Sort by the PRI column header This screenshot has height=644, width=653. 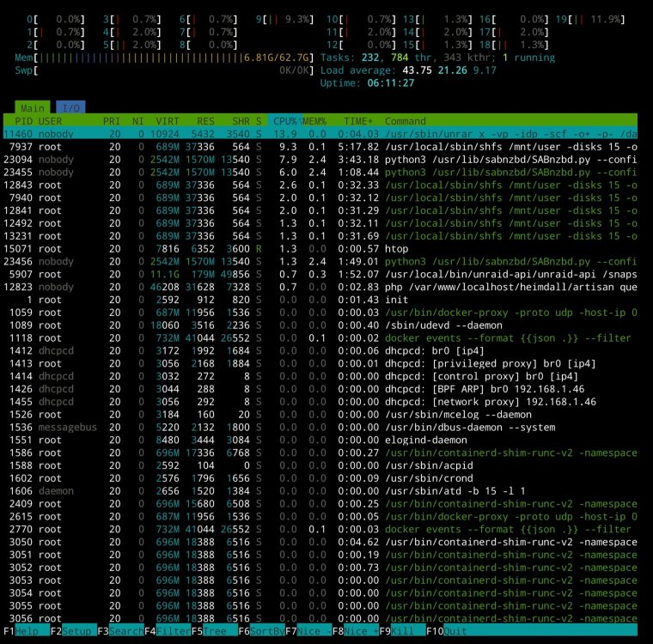[111, 121]
